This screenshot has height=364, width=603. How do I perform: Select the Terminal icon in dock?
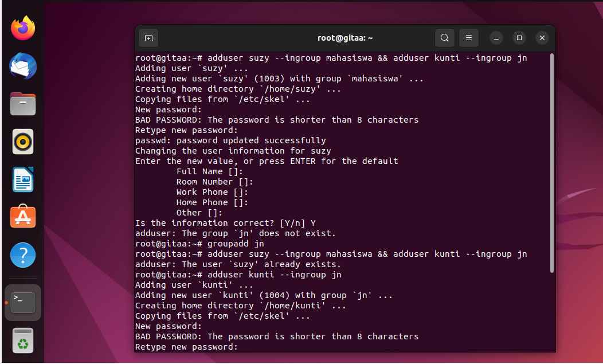[23, 303]
